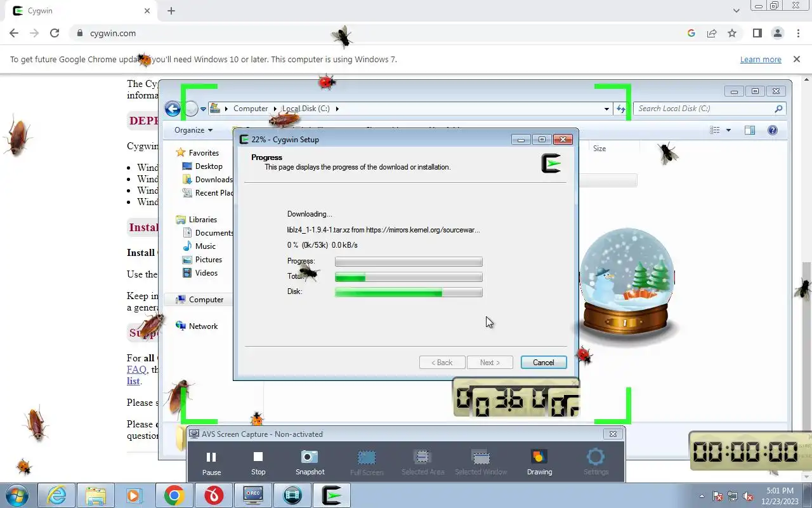The image size is (812, 508).
Task: Expand the arrow after Local Disk (C:)
Action: pos(337,109)
